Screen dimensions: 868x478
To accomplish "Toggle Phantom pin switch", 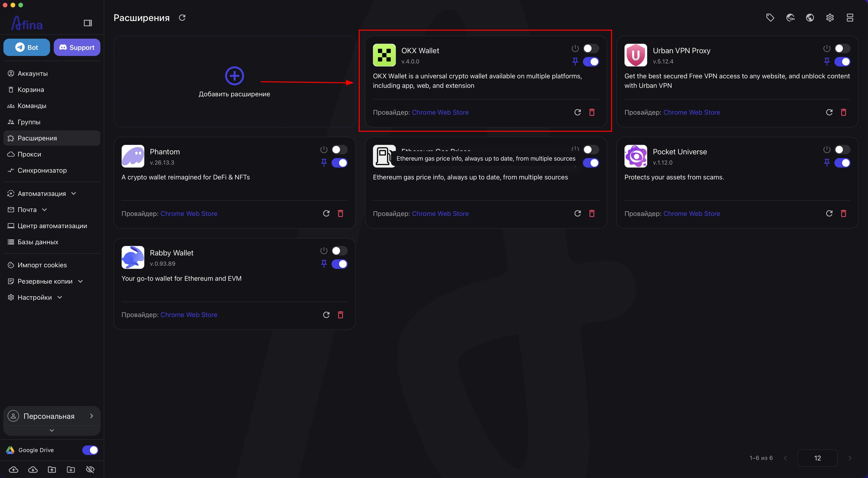I will (339, 163).
